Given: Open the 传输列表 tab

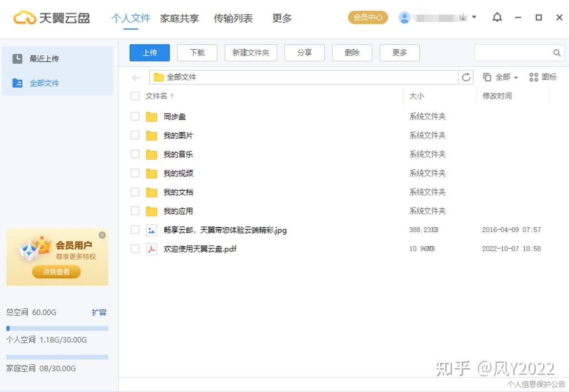Looking at the screenshot, I should tap(233, 18).
